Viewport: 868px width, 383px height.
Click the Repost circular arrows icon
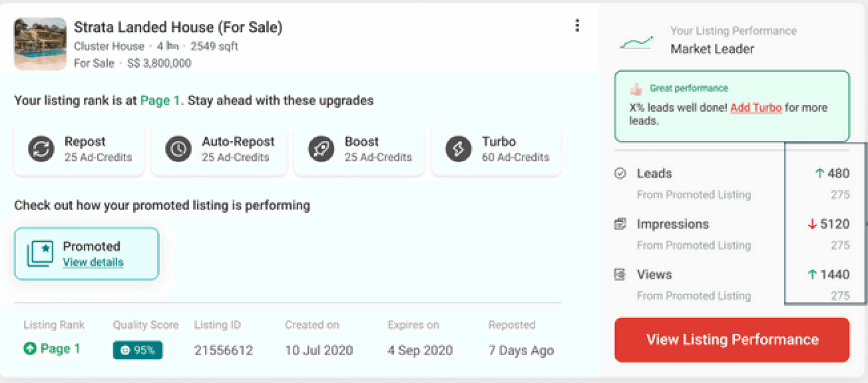point(41,149)
